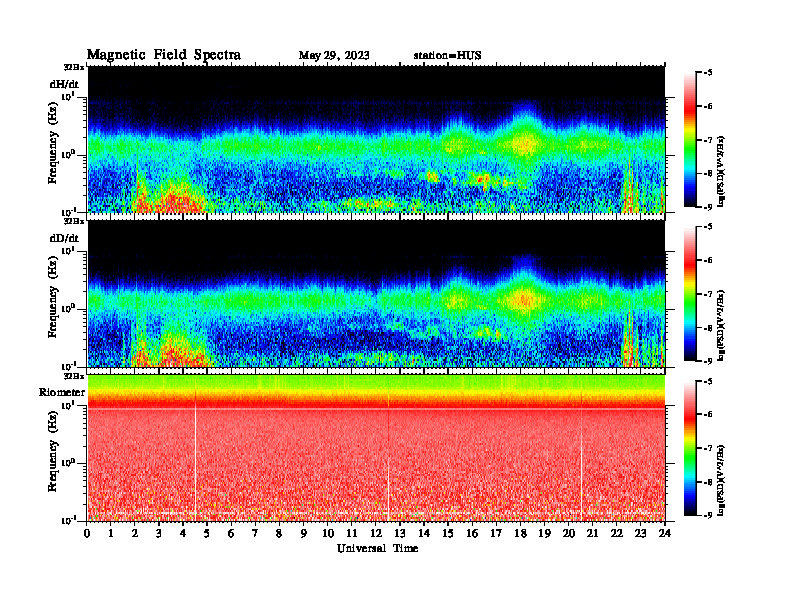The image size is (792, 612).
Task: Select the Riometer spectrogram plot
Action: pos(376,448)
